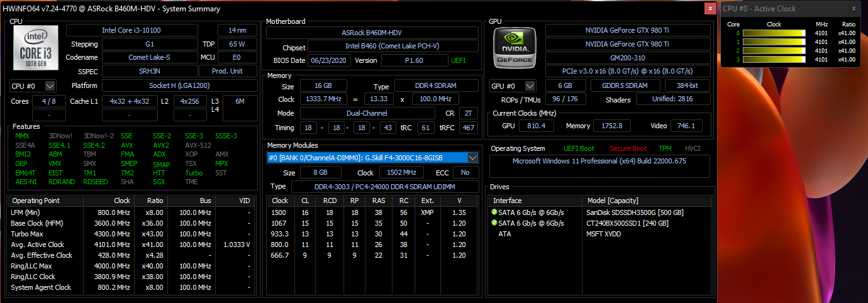Select Socket H (LGA1200) platform field
The width and height of the screenshot is (868, 303).
click(179, 85)
